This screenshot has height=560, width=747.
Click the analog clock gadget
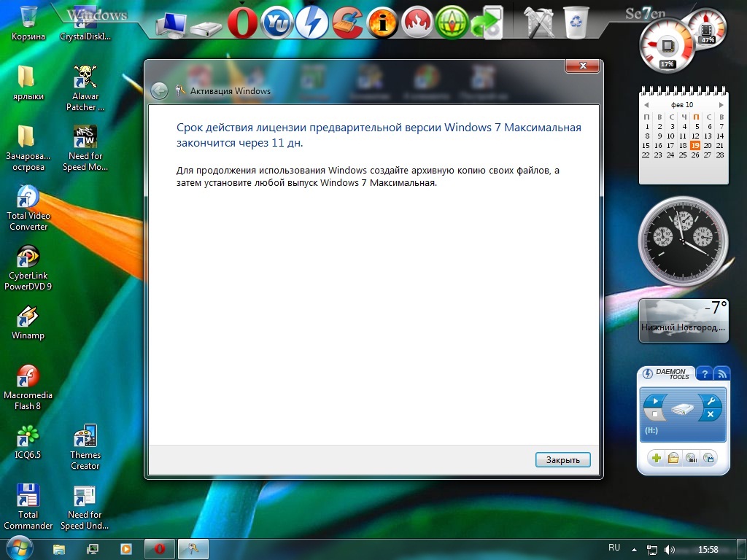coord(683,241)
